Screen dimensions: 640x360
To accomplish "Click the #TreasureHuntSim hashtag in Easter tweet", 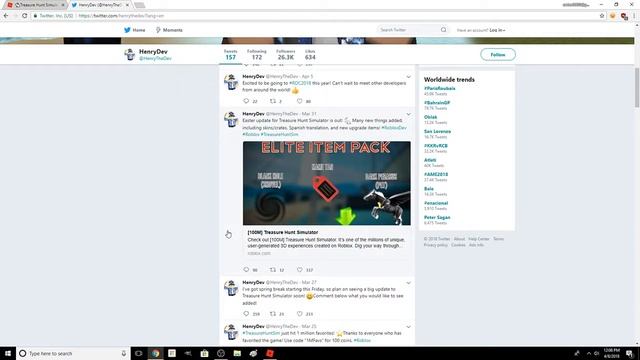I will click(x=280, y=134).
